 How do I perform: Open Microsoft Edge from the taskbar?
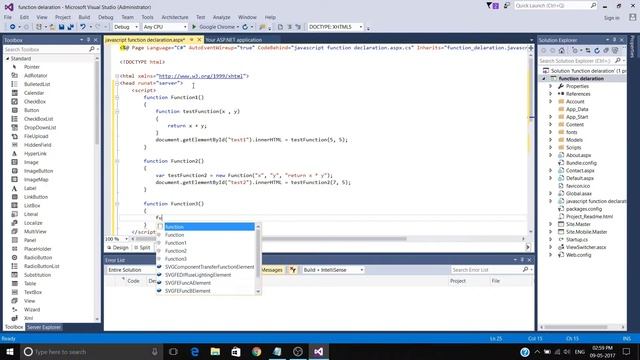point(195,352)
